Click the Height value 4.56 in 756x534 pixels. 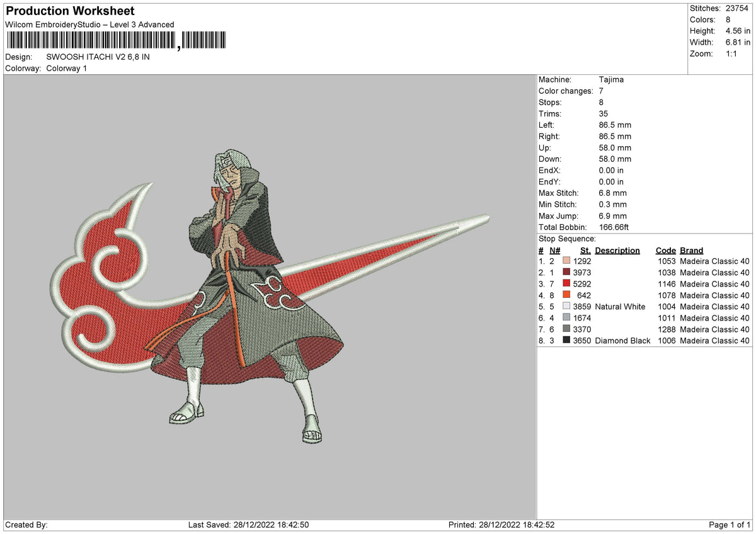(738, 31)
